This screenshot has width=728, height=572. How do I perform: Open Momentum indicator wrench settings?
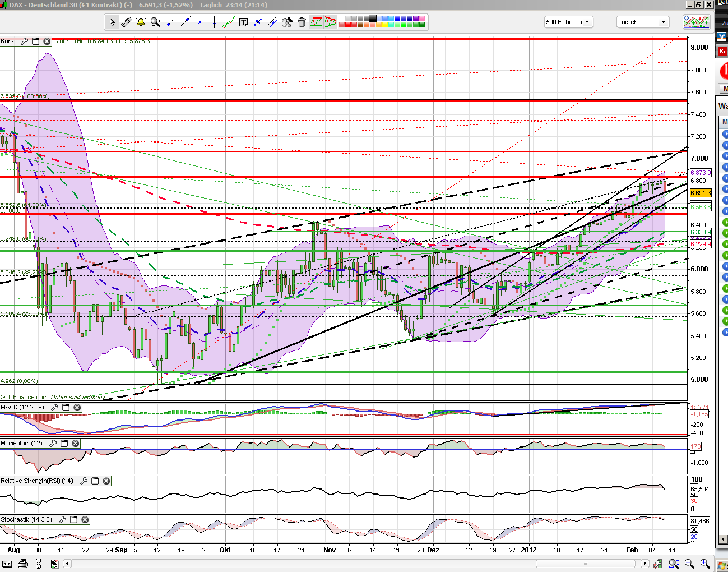pos(53,443)
